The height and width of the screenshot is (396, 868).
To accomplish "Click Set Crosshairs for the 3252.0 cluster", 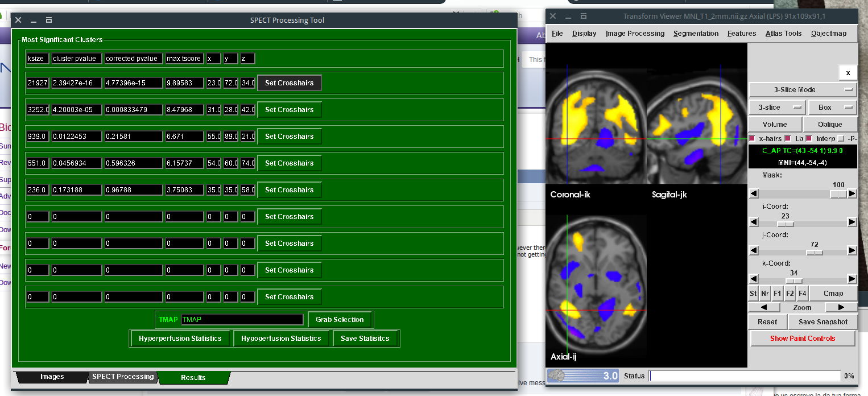I will coord(289,110).
